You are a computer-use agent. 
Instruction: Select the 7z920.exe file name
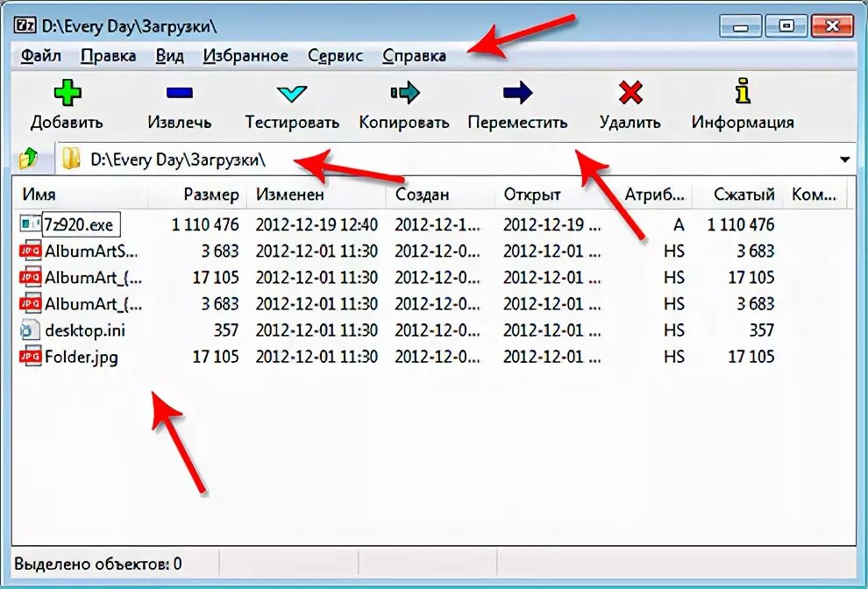click(x=79, y=224)
